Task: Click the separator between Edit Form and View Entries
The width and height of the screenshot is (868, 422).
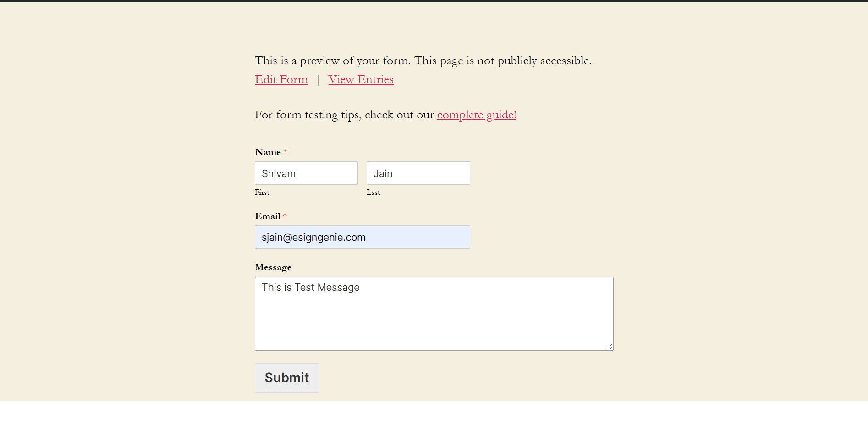Action: [318, 80]
